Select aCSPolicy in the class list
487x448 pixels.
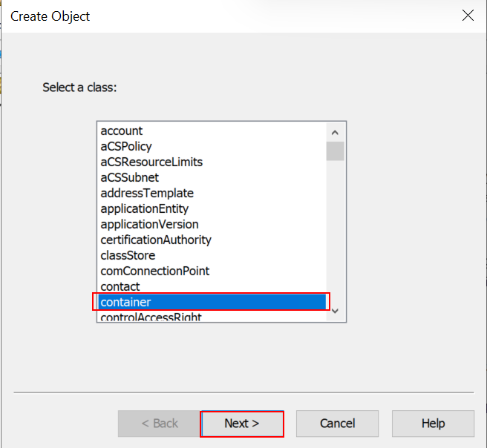[126, 147]
